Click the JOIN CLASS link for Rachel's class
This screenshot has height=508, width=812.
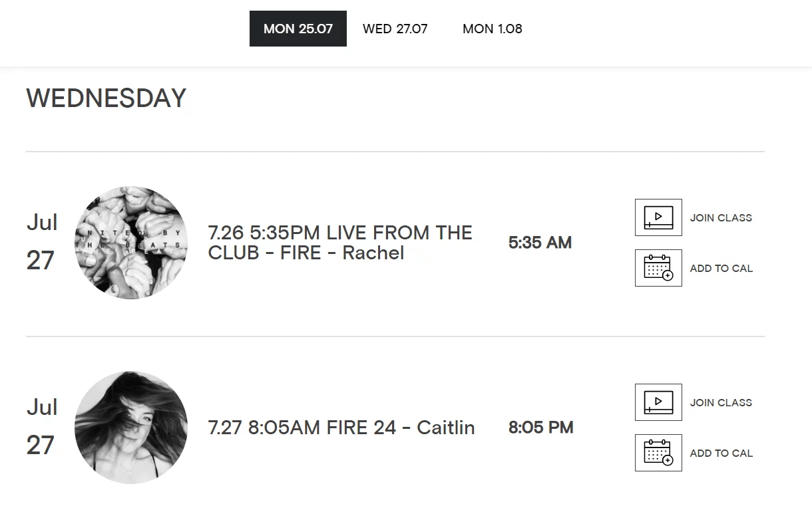click(x=721, y=217)
